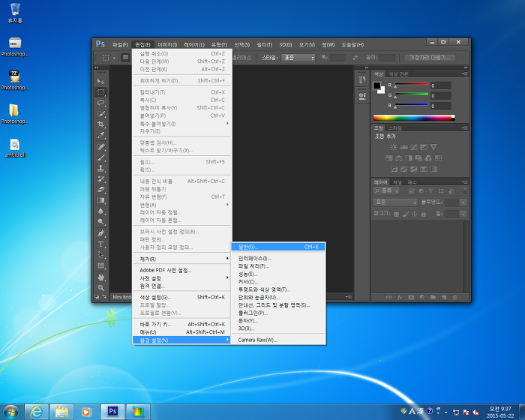Open the layer blend mode 표준 dropdown
The image size is (525, 420).
click(x=395, y=202)
